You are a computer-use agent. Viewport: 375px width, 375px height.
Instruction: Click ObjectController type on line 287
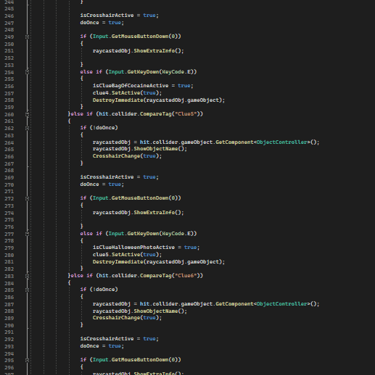[x=283, y=304]
